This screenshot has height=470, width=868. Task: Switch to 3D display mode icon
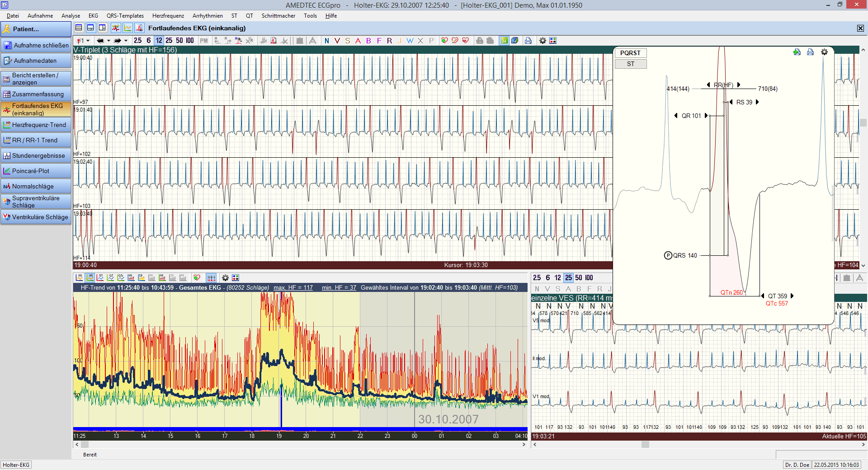click(514, 41)
